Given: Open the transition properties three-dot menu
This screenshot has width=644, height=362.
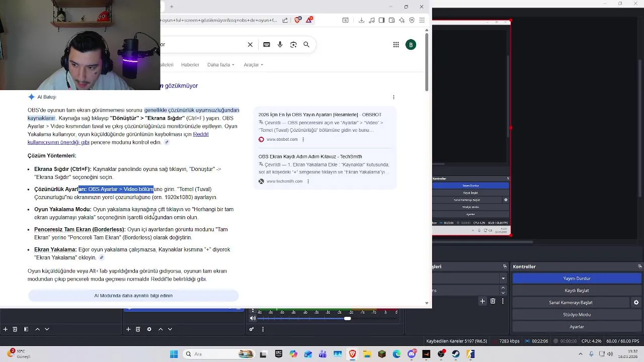Looking at the screenshot, I should point(503,301).
